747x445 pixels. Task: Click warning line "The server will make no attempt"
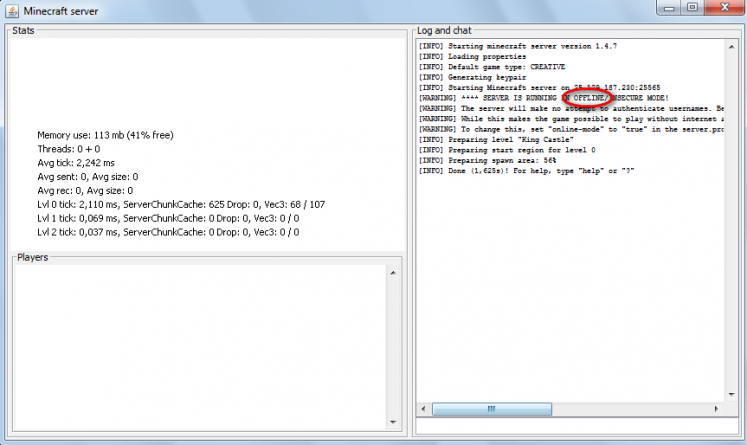[x=571, y=109]
